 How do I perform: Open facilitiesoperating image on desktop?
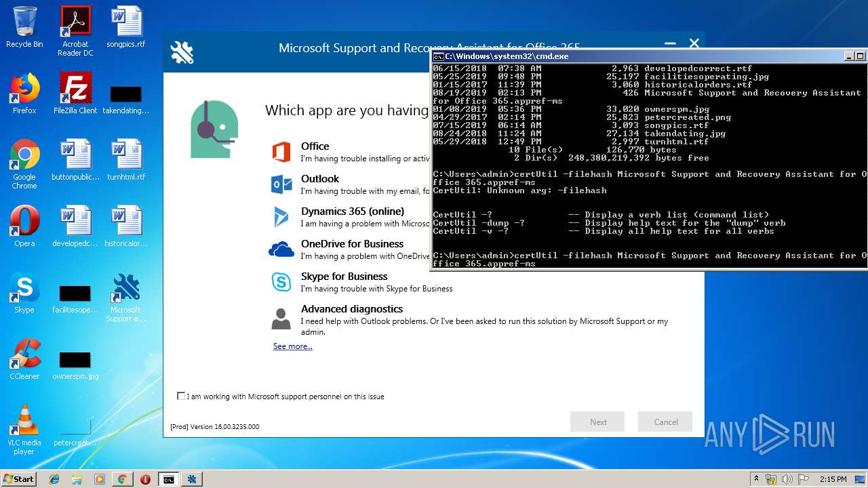tap(75, 298)
